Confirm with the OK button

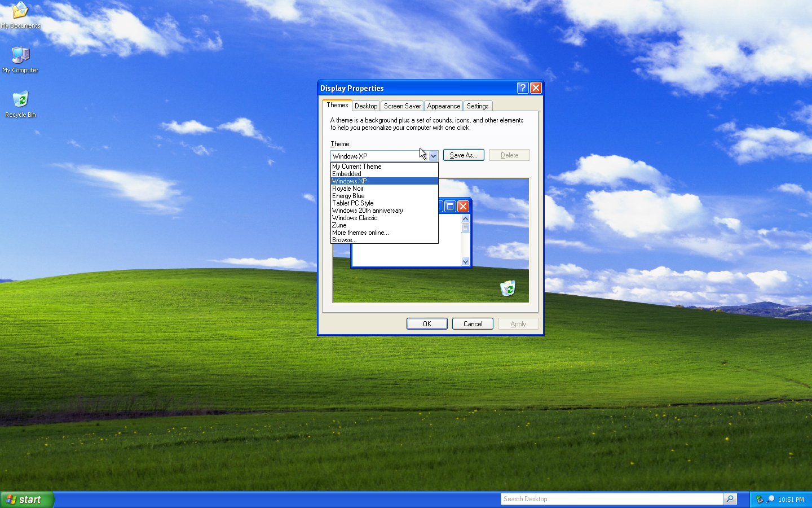[x=427, y=324]
